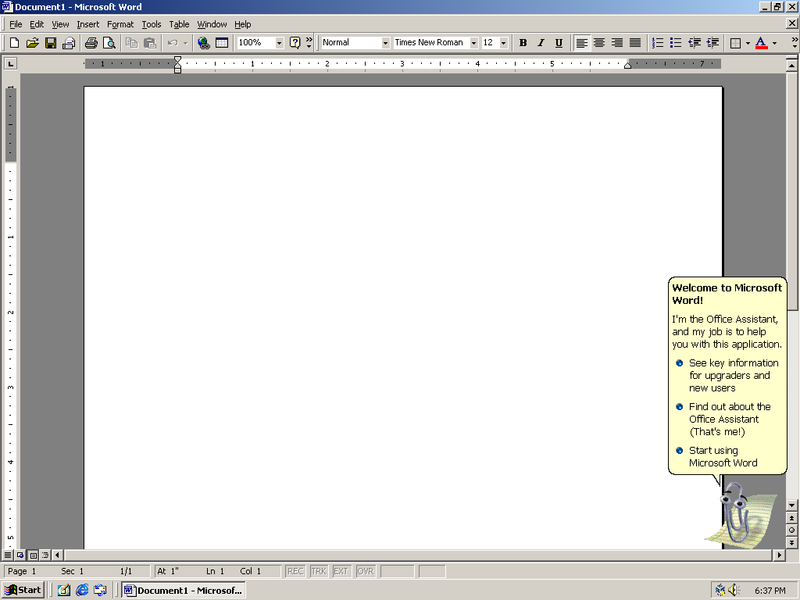Toggle TRK track changes in status bar
Screen dimensions: 800x600
[x=318, y=571]
